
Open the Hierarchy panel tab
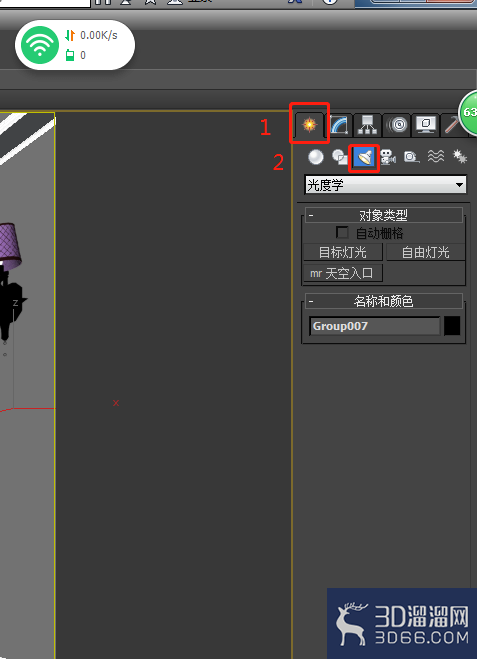coord(368,125)
